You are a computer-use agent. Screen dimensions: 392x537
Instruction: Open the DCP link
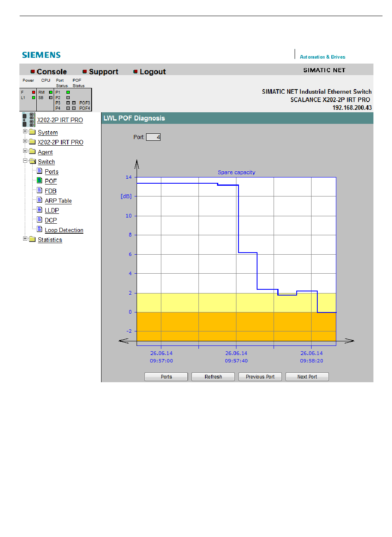point(51,220)
